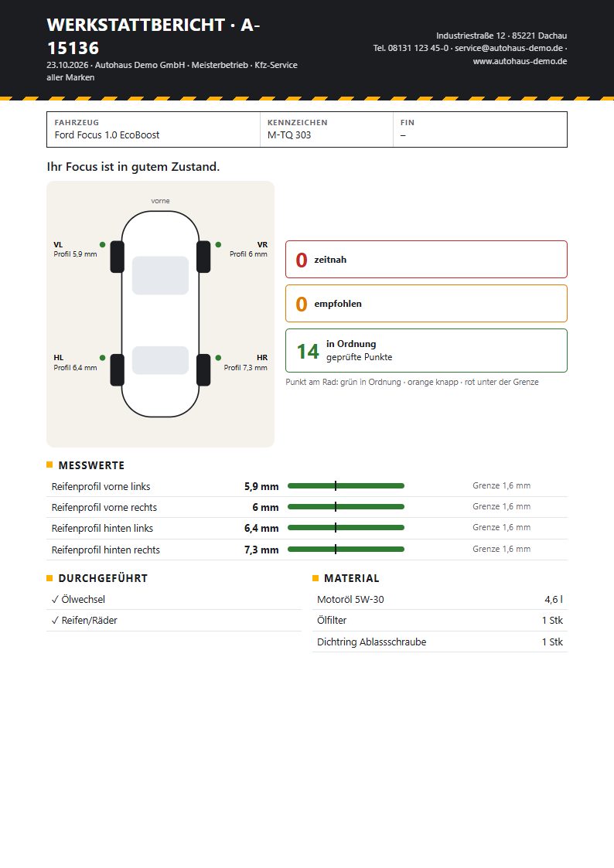The height and width of the screenshot is (868, 614).
Task: Click the value '7,3 mm' in Messwerte
Action: [261, 550]
